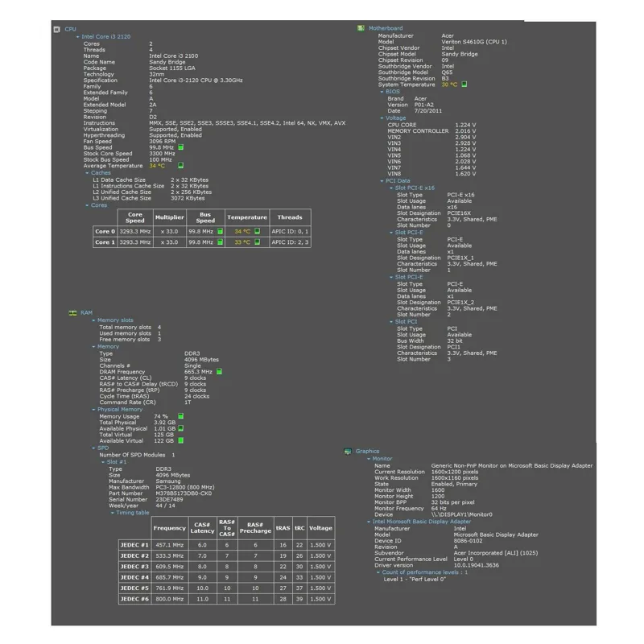Collapse the Slot PCI node
The height and width of the screenshot is (644, 644).
coord(391,322)
